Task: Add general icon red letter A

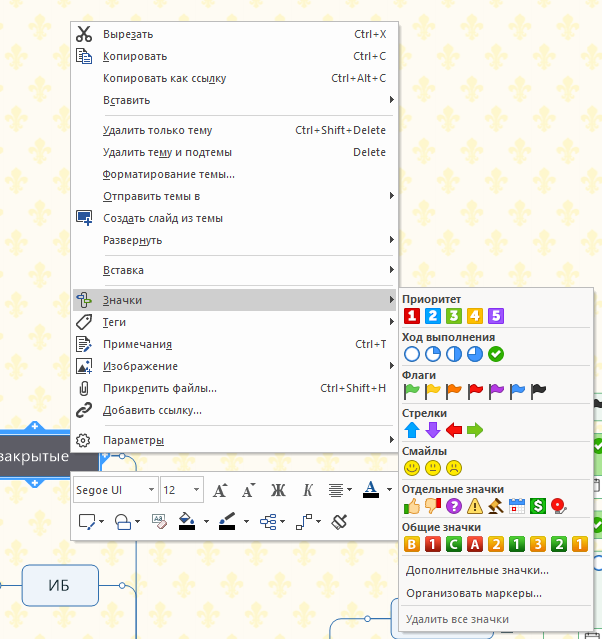Action: (x=475, y=544)
